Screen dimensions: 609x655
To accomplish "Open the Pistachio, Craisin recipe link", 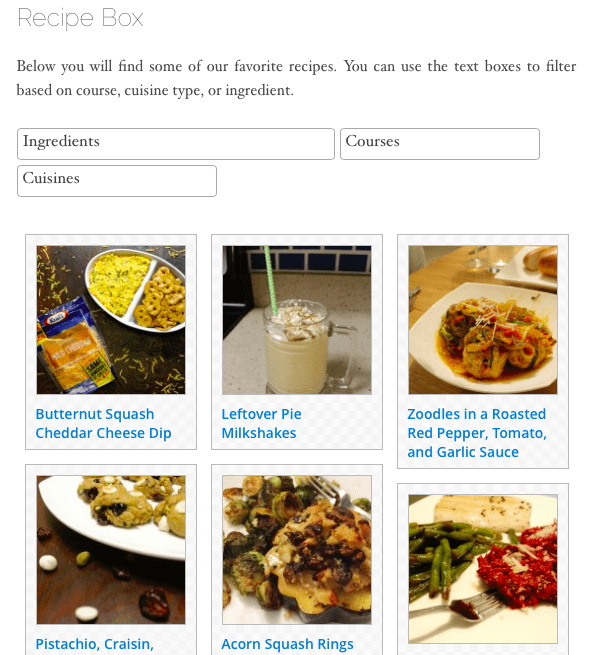I will pos(94,644).
